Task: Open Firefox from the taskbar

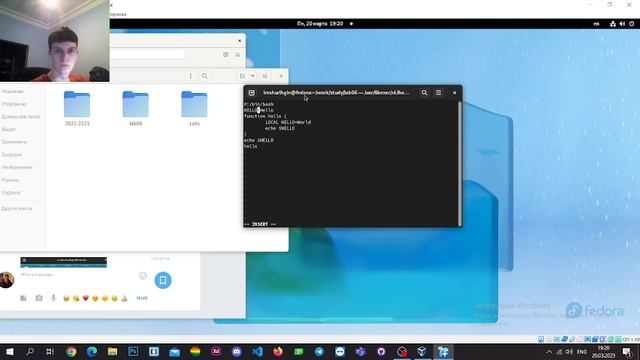Action: (278, 351)
